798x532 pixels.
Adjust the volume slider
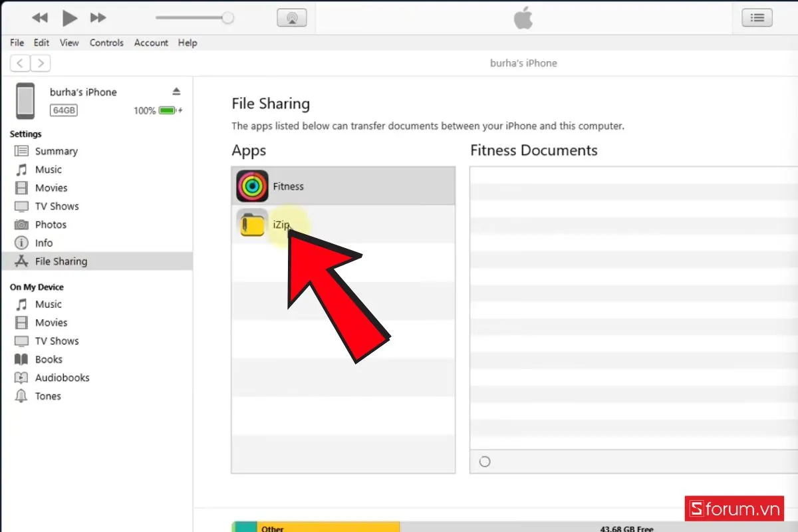click(229, 18)
